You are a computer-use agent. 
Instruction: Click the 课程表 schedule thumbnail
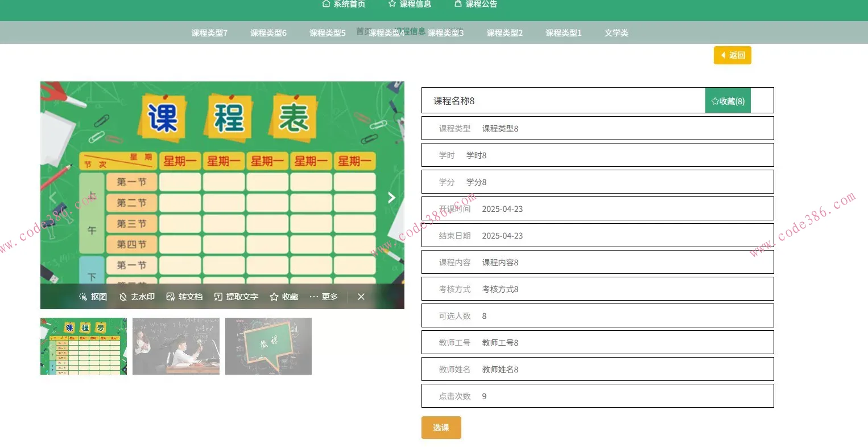(x=83, y=346)
